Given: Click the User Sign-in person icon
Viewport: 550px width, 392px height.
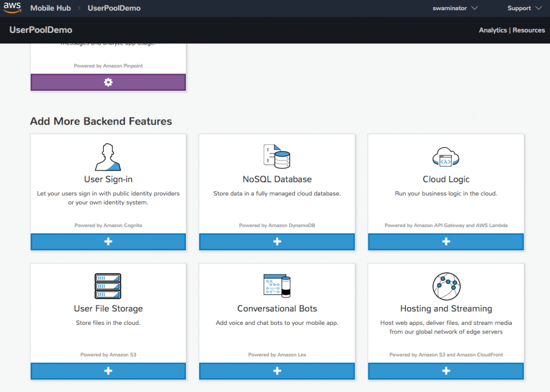Looking at the screenshot, I should point(108,157).
